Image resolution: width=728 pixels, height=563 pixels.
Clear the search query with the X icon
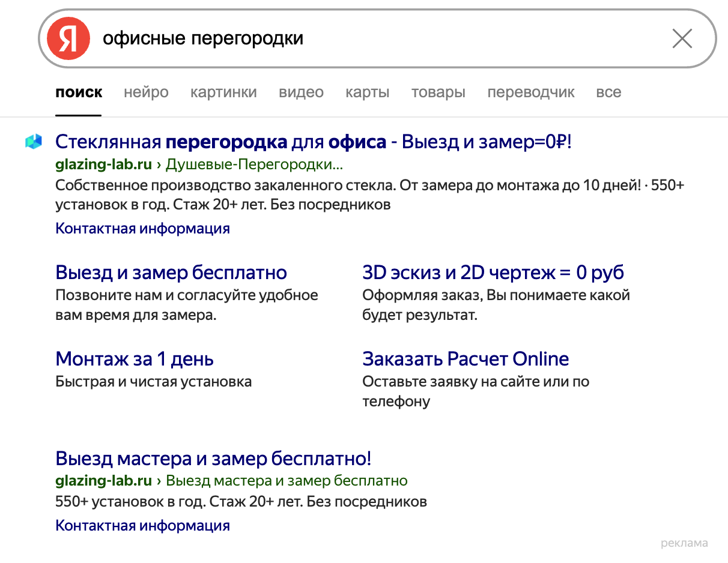[682, 39]
